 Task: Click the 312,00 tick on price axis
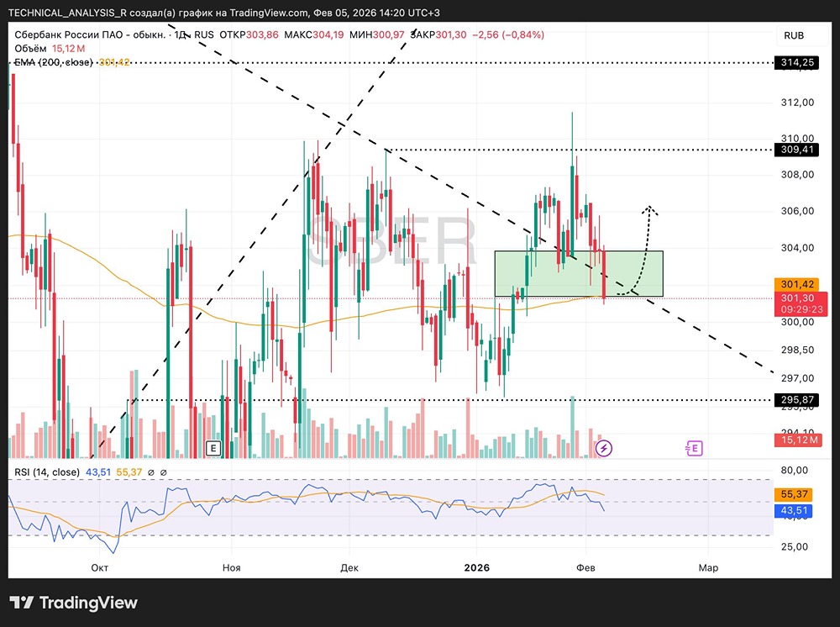coord(797,103)
